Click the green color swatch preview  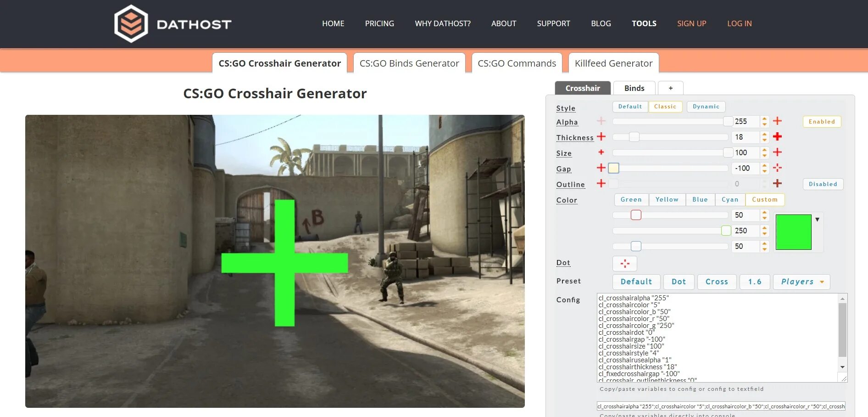(x=794, y=232)
